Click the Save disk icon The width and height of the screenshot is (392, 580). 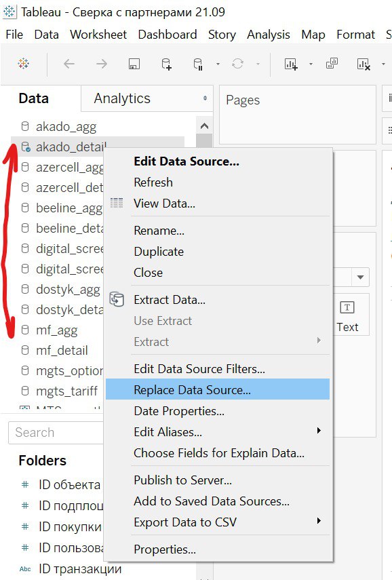point(134,64)
